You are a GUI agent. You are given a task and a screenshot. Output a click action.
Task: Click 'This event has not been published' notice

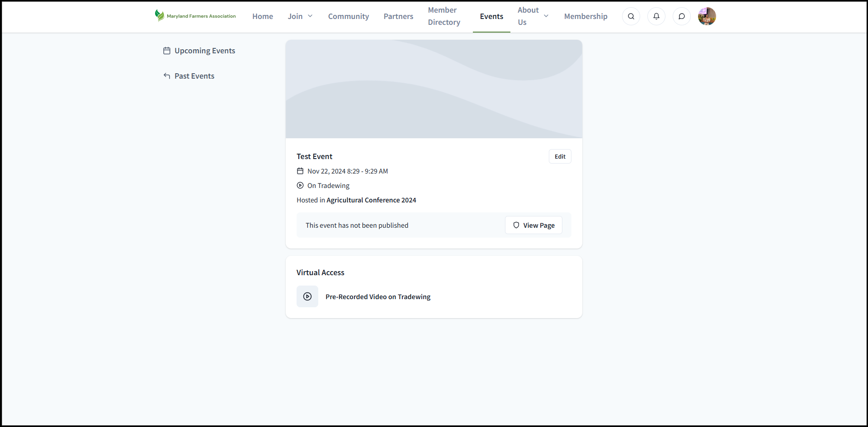click(x=357, y=225)
